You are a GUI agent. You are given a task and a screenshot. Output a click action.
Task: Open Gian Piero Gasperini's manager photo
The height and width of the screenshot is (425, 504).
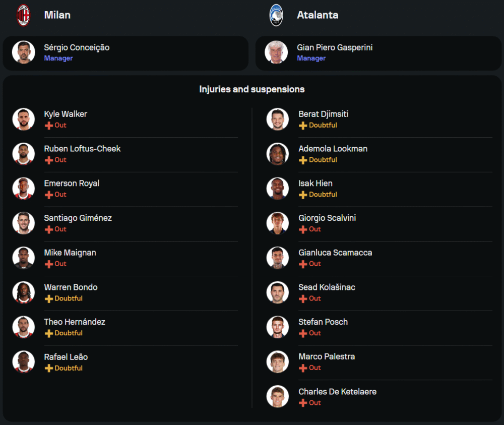click(x=276, y=52)
